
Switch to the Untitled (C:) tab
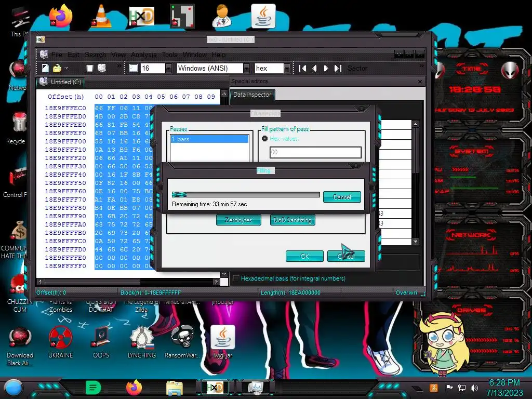60,82
